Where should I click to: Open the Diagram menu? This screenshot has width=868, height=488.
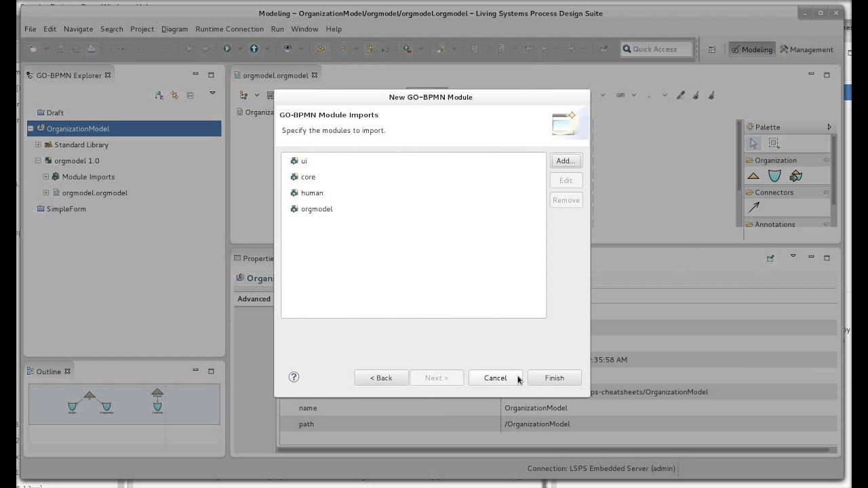tap(174, 29)
